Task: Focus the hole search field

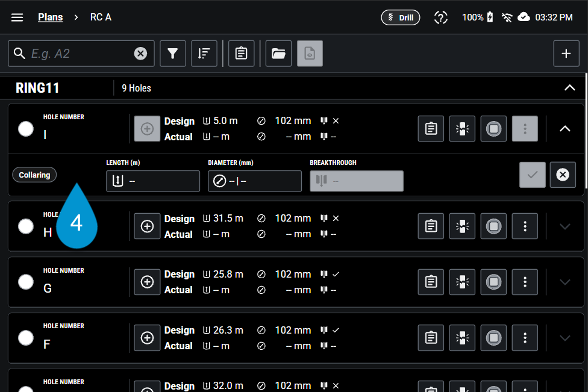Action: click(81, 54)
